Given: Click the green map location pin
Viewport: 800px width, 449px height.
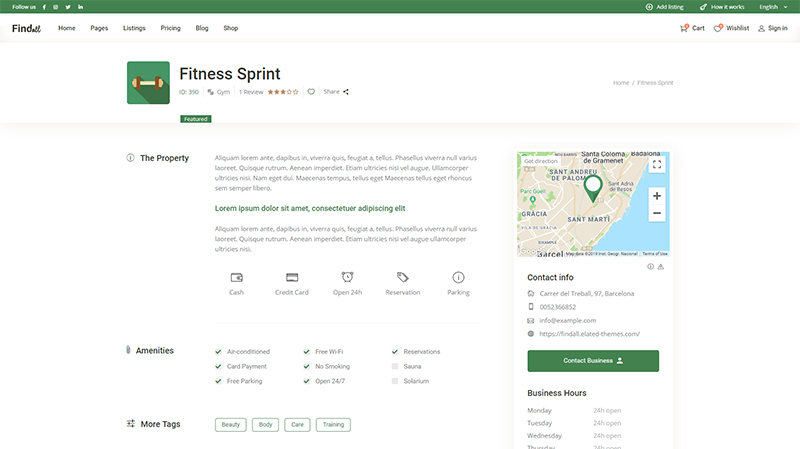Looking at the screenshot, I should pos(592,185).
